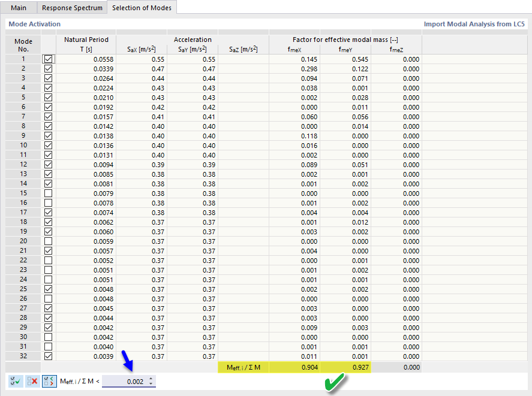The image size is (532, 396).
Task: Click mode number 7 row header
Action: tap(23, 116)
